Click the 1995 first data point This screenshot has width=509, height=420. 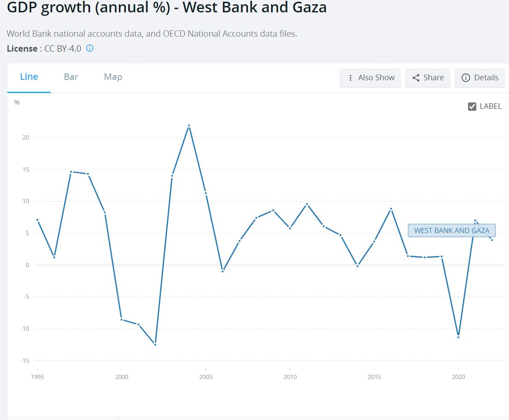[37, 220]
